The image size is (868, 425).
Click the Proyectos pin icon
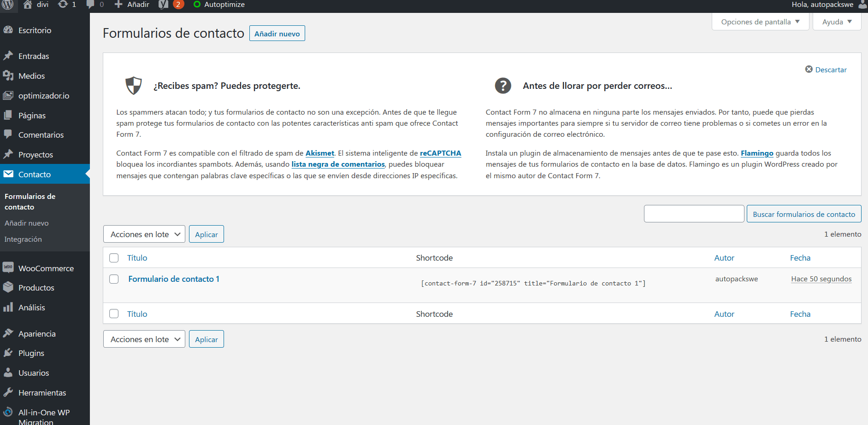8,154
